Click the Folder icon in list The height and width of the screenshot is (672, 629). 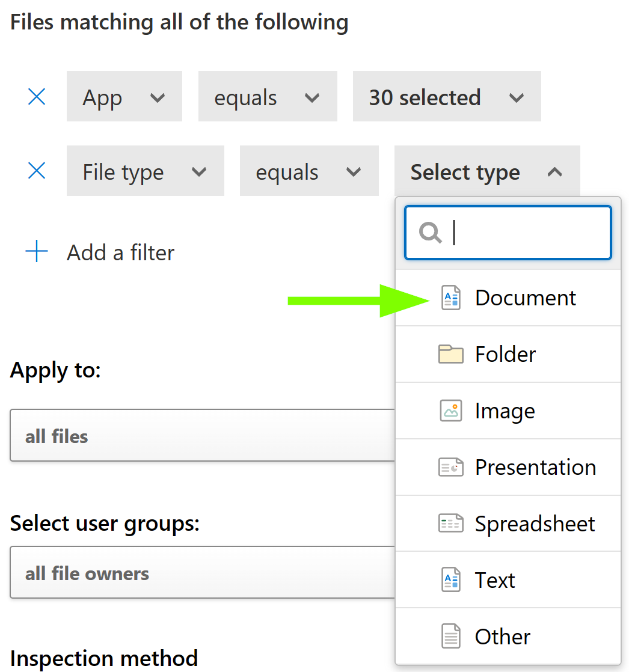(x=450, y=355)
